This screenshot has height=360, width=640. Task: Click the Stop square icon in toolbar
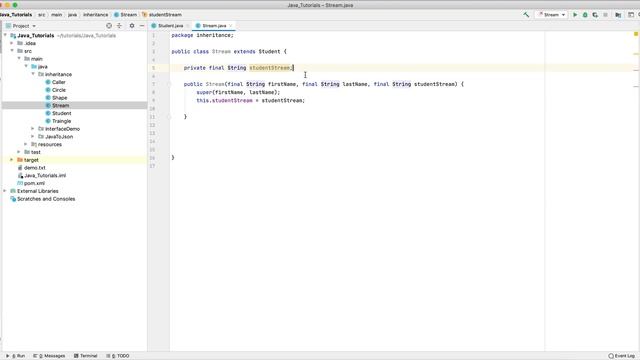coord(605,15)
